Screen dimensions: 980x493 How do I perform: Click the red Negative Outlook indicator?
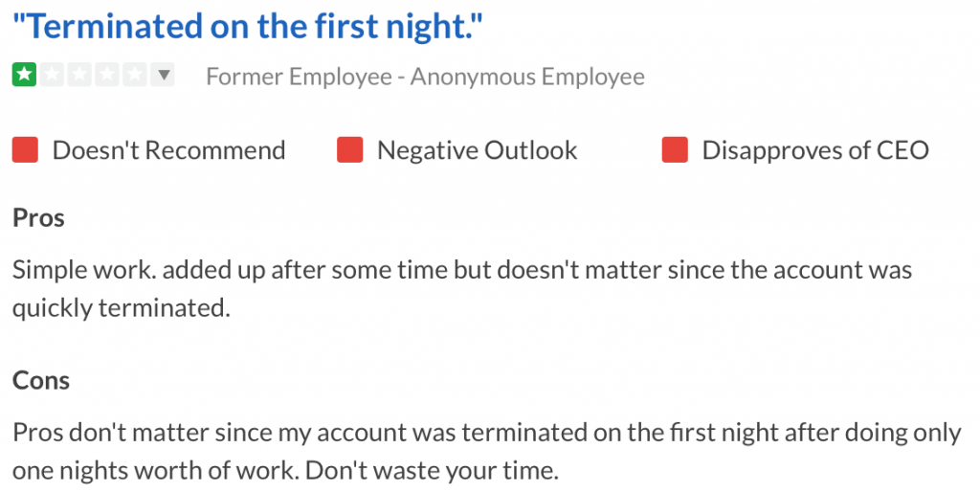[350, 150]
